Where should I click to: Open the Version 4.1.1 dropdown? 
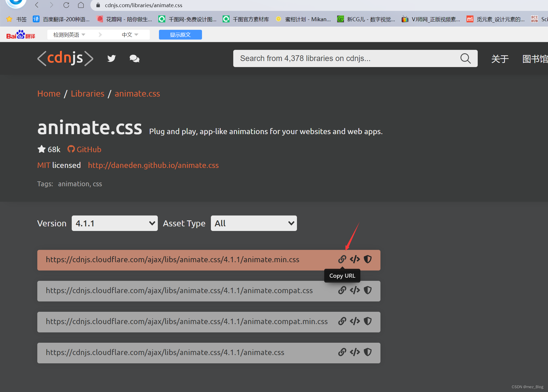coord(115,223)
